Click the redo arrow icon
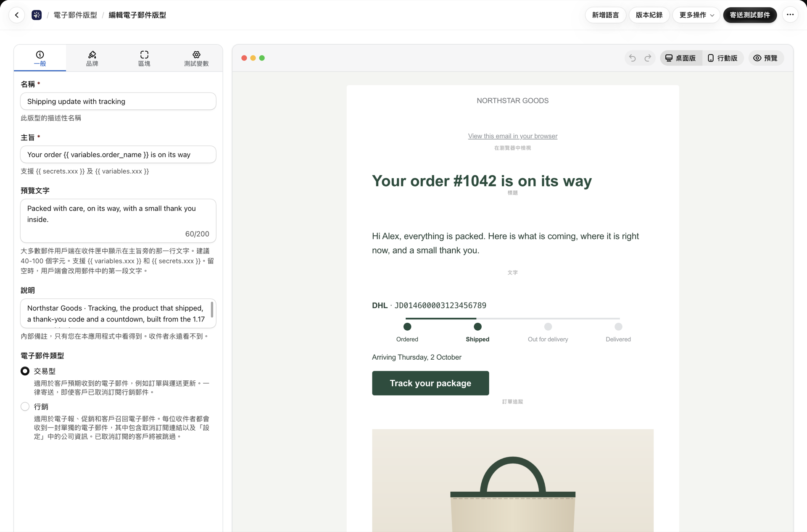807x532 pixels. point(648,58)
